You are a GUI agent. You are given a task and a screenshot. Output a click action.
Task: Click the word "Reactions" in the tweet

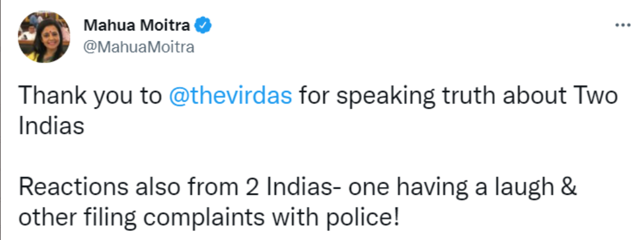point(73,188)
